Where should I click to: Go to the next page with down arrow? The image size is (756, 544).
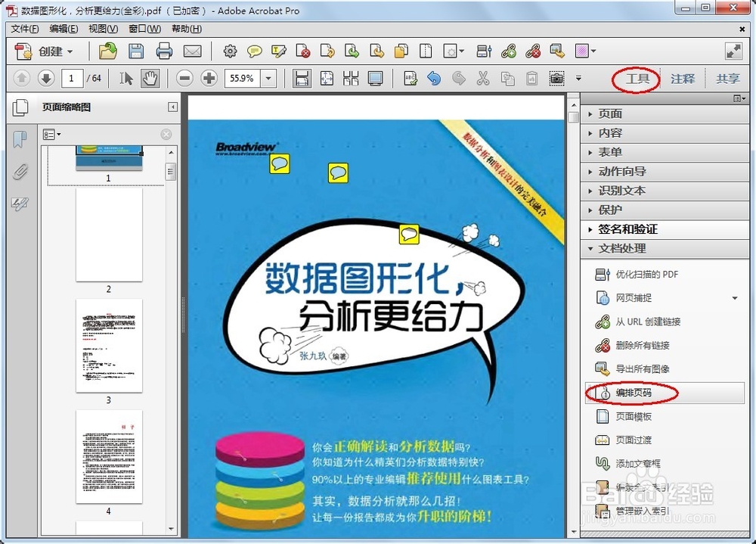(46, 78)
